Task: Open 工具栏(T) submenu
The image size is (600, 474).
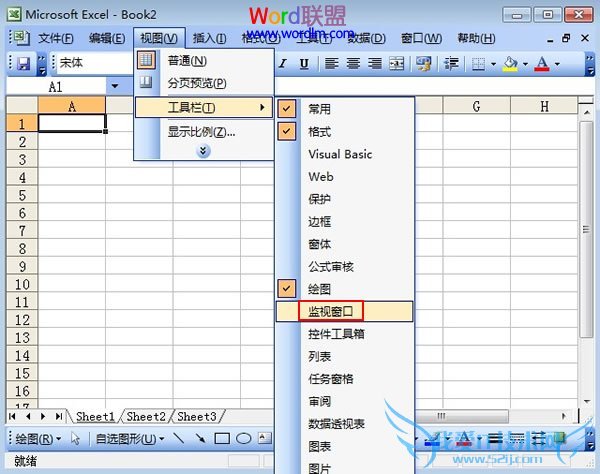Action: (204, 108)
